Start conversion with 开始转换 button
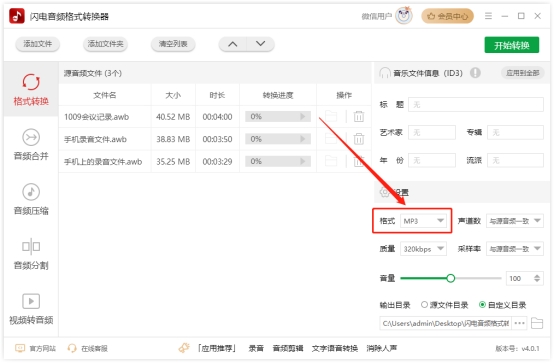 512,45
